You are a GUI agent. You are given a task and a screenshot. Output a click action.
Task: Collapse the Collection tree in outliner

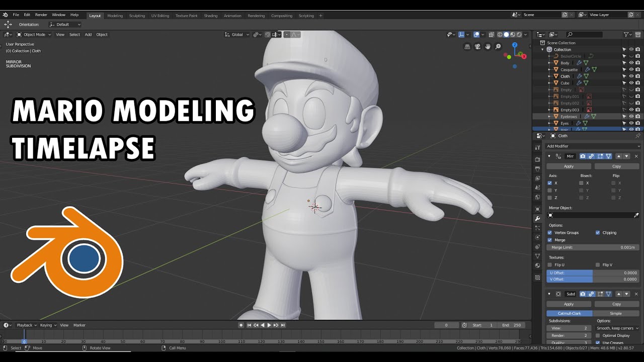pyautogui.click(x=543, y=49)
